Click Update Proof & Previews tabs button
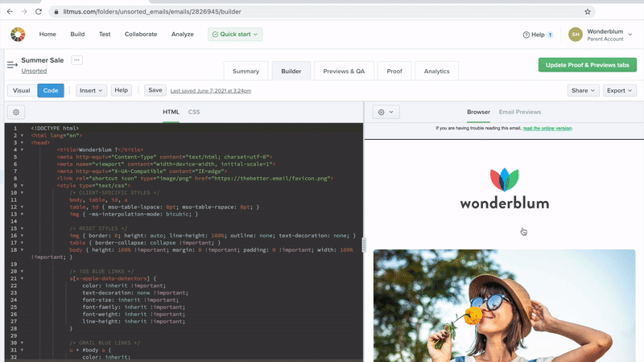Screen dimensions: 644x362 click(x=587, y=65)
